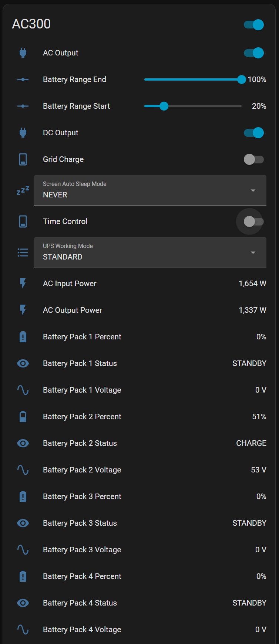This screenshot has width=279, height=644.
Task: Click the plug icon beside AC Output
Action: click(23, 53)
